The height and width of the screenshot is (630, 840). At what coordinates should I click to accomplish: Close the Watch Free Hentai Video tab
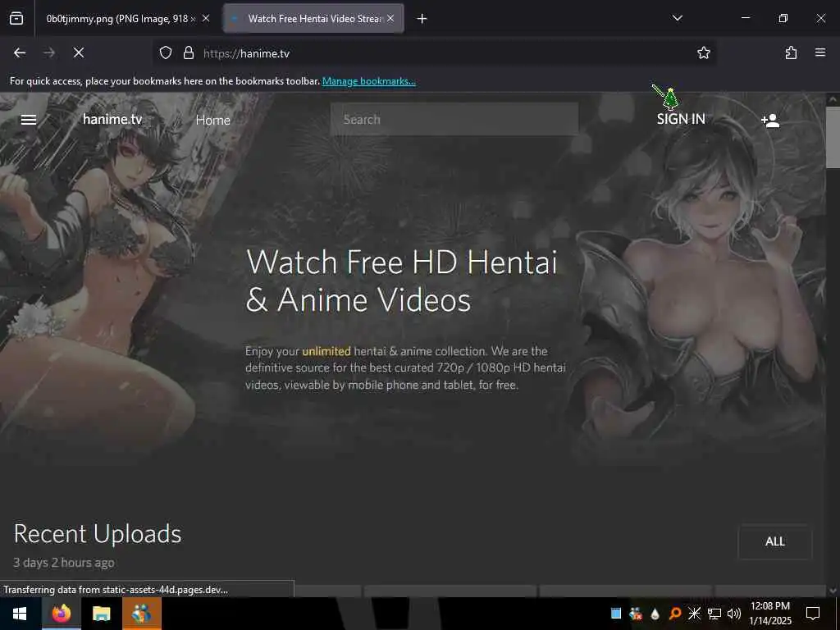390,18
